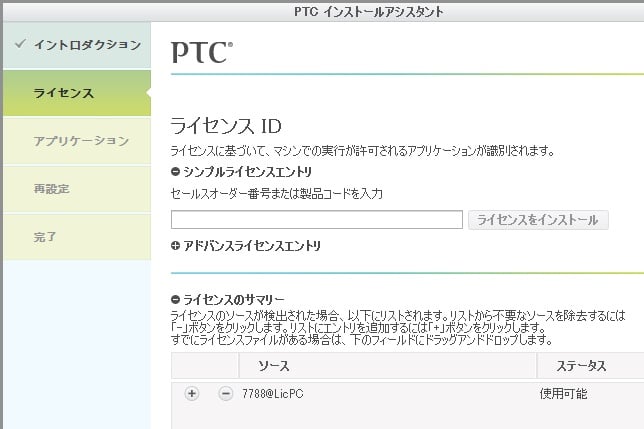Jump to the 完了 step
This screenshot has width=644, height=429.
[x=45, y=237]
